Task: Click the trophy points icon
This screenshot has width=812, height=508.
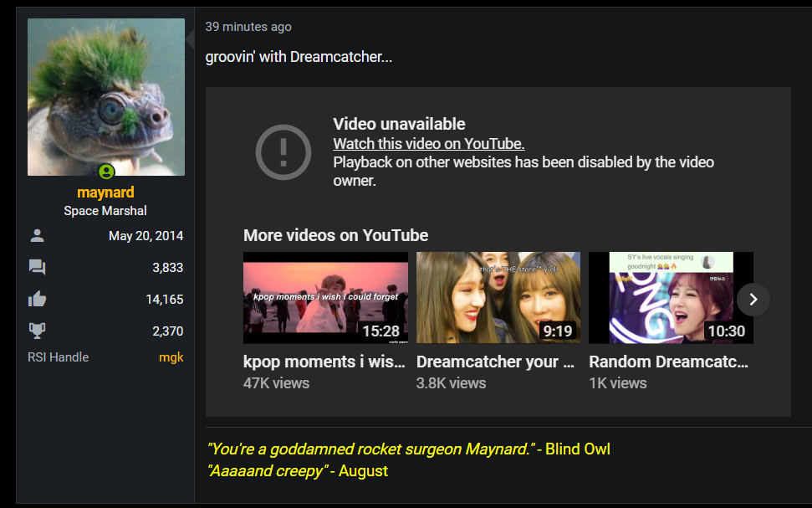Action: [37, 331]
